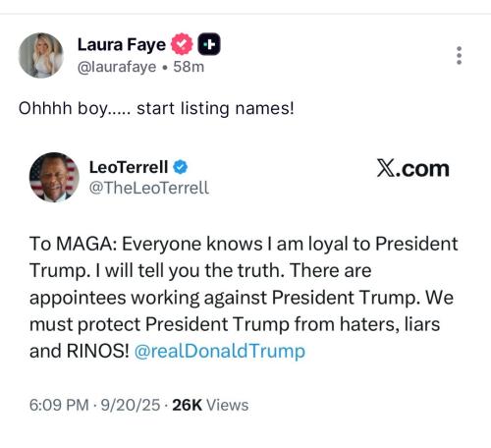This screenshot has width=491, height=448.
Task: Open the @laurafaye handle
Action: (117, 67)
